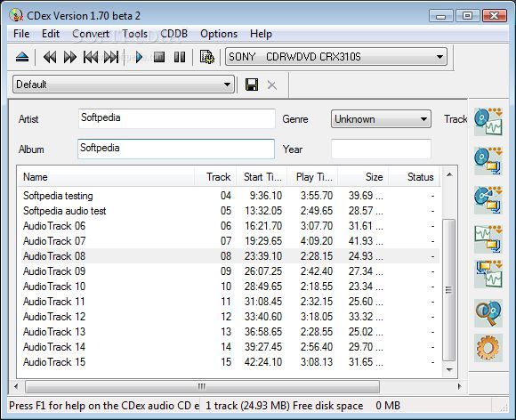Viewport: 516px width, 420px height.
Task: Extract CD tracks to compressed audio icon
Action: 488,161
